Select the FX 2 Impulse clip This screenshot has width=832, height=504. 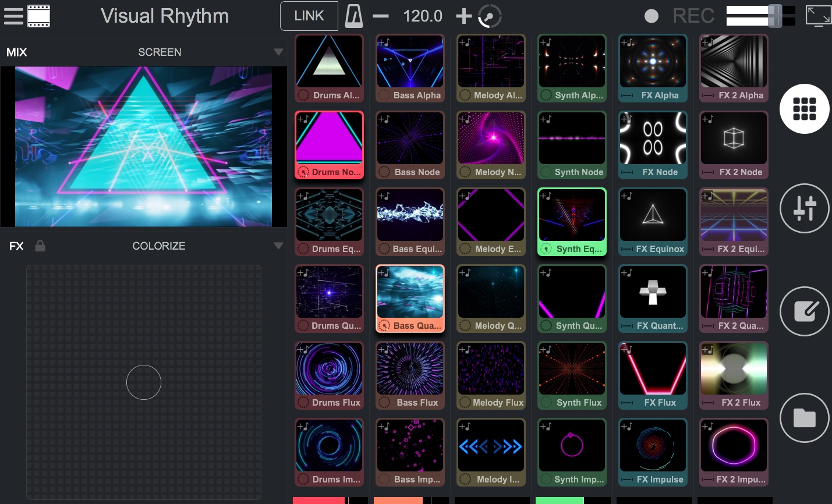point(734,452)
